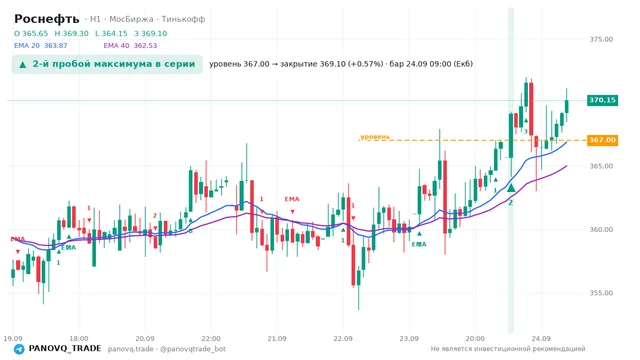
Task: Click the 'уровень 367.00 → закрытие 369.10' description
Action: pos(341,64)
